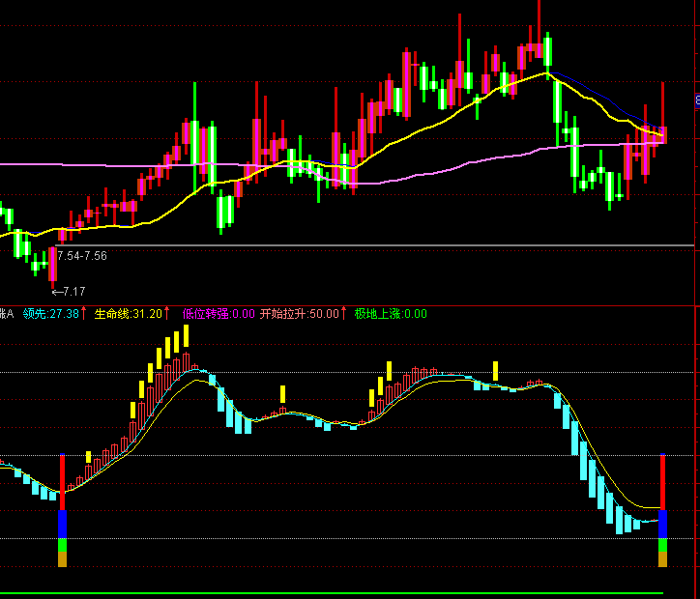The image size is (700, 599).
Task: Select the ←7.17 lowest price marker
Action: click(69, 292)
